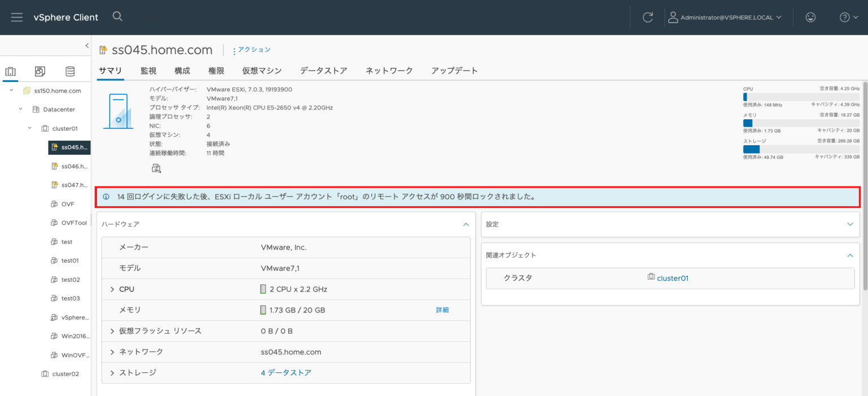Expand the 設定 panel
Image resolution: width=868 pixels, height=396 pixels.
pyautogui.click(x=850, y=224)
